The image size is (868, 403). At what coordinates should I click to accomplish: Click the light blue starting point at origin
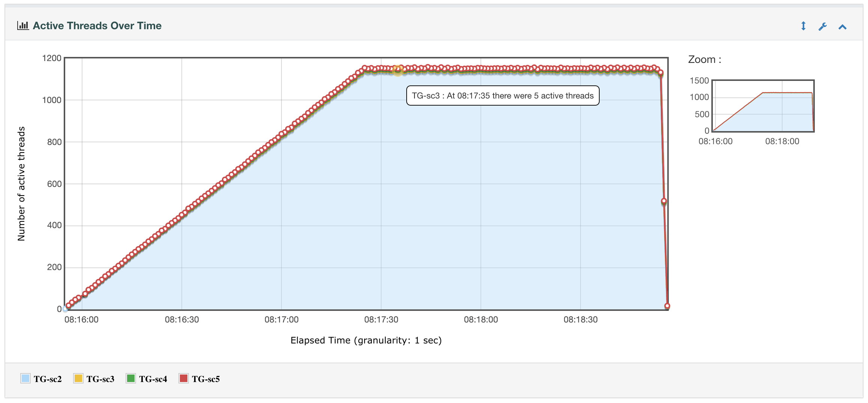[65, 309]
